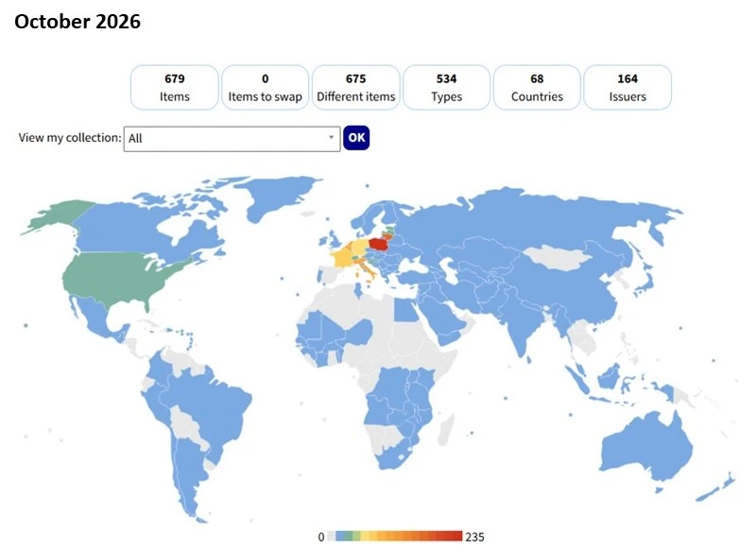Image resolution: width=756 pixels, height=551 pixels.
Task: Click the dropdown arrow next to All
Action: [332, 137]
